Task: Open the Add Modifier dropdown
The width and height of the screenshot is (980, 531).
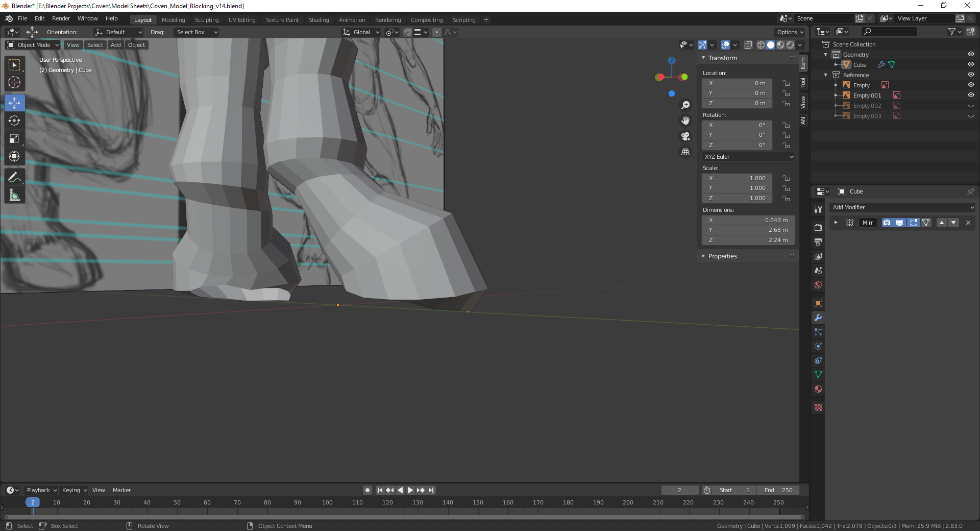Action: (902, 207)
